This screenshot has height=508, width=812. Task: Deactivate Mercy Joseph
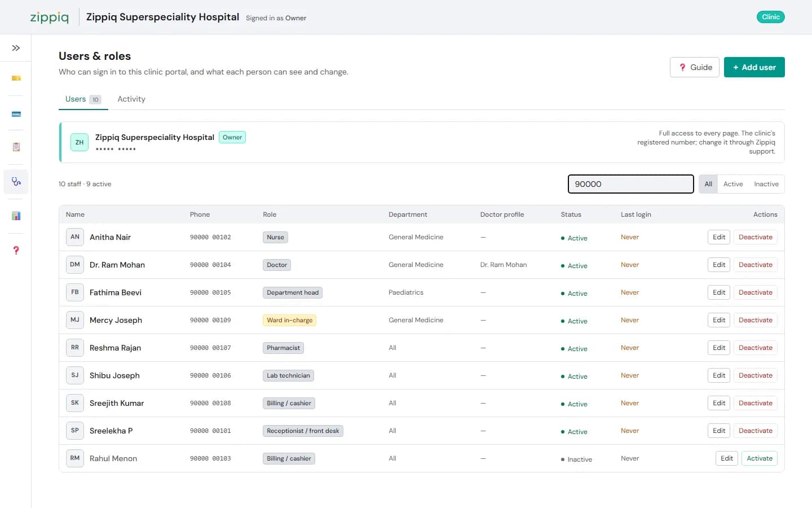756,320
